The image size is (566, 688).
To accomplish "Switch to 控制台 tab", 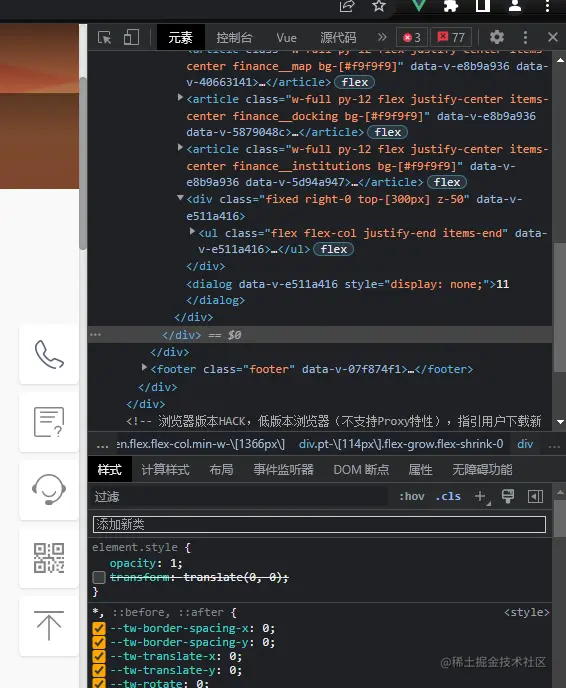I will click(x=234, y=38).
